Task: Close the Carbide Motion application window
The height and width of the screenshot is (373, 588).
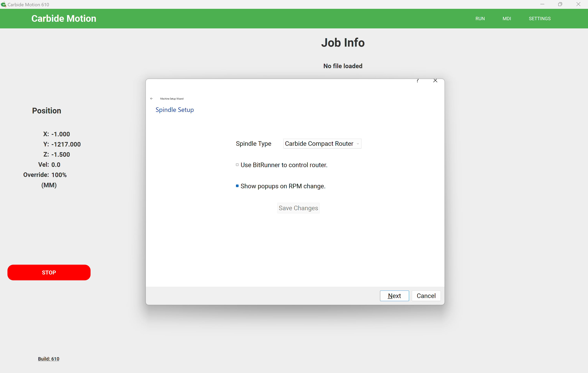Action: [578, 4]
